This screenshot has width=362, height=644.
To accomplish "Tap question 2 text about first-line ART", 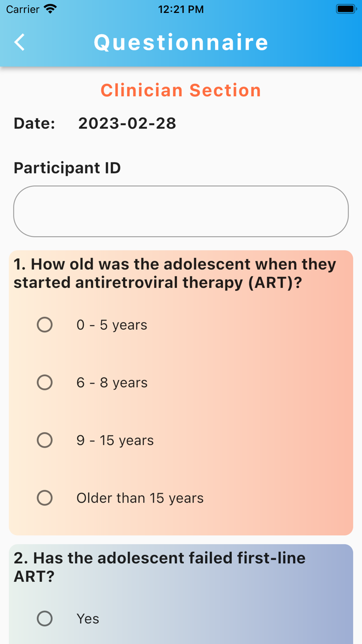I will (159, 567).
